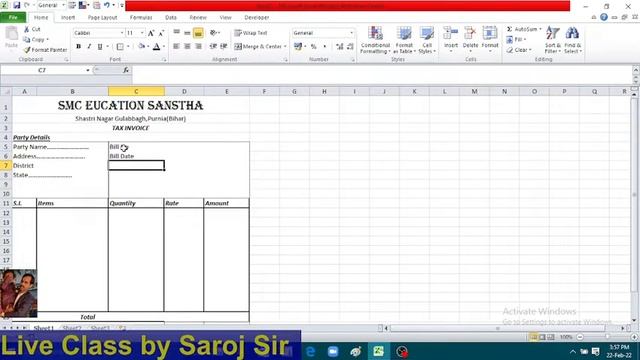This screenshot has height=360, width=640.
Task: Open Sort & Filter menu
Action: (x=553, y=40)
